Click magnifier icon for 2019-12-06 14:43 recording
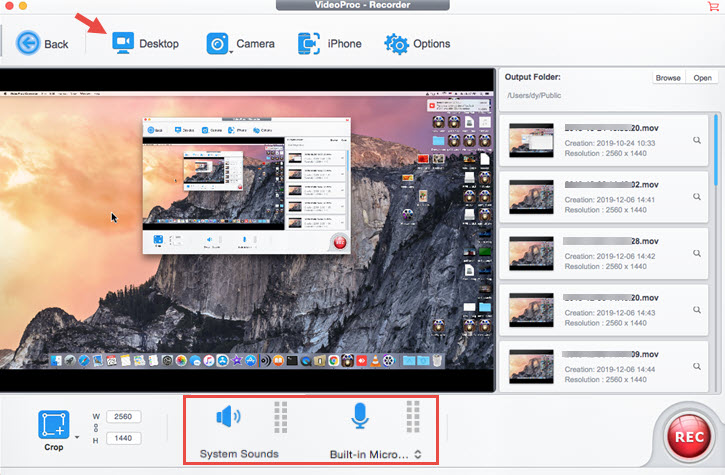Viewport: 725px width, 475px height. point(697,309)
